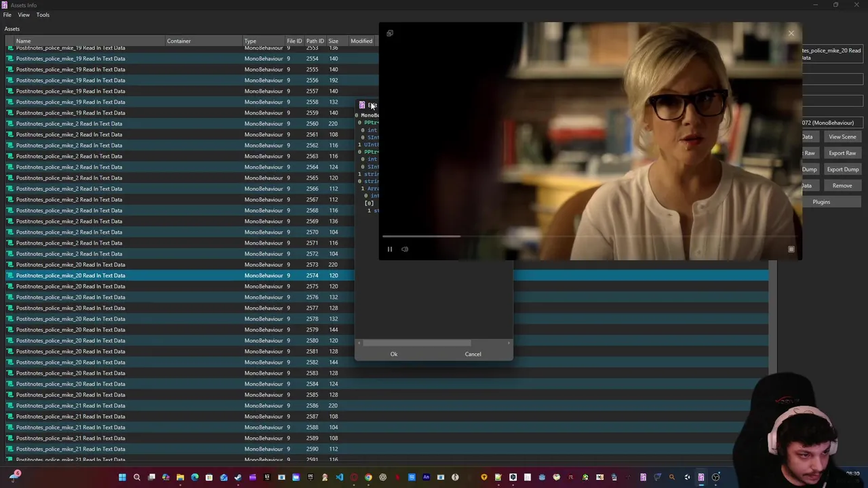868x488 pixels.
Task: Open the Windows Start menu
Action: [x=122, y=477]
